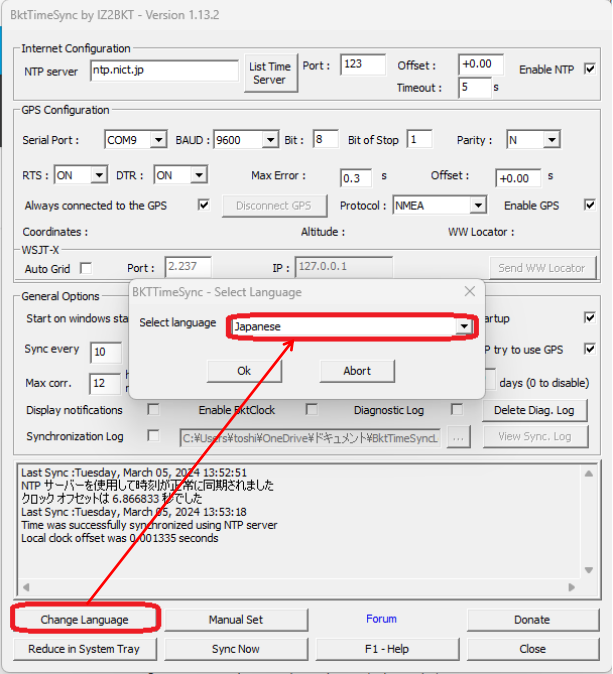The width and height of the screenshot is (613, 674).
Task: Click the Donate button
Action: click(x=533, y=620)
